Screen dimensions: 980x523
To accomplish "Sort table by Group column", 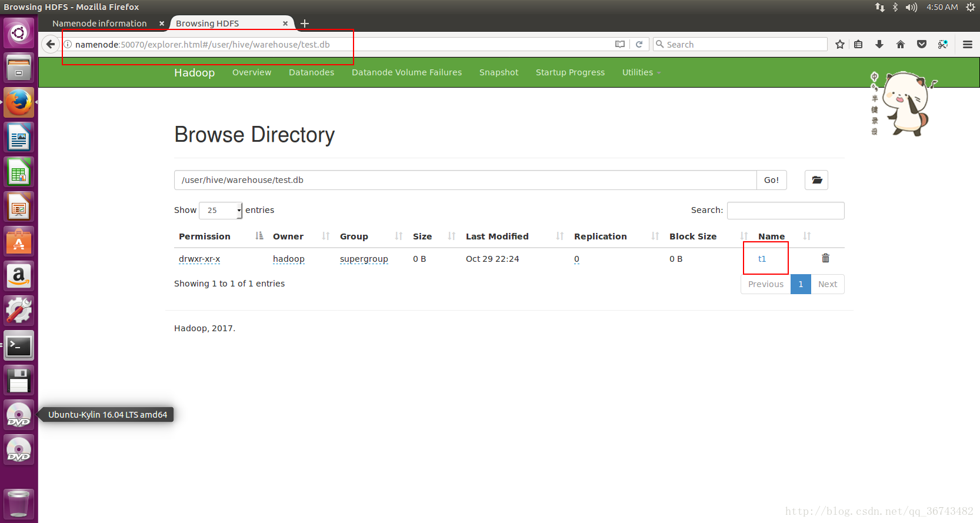I will (371, 236).
